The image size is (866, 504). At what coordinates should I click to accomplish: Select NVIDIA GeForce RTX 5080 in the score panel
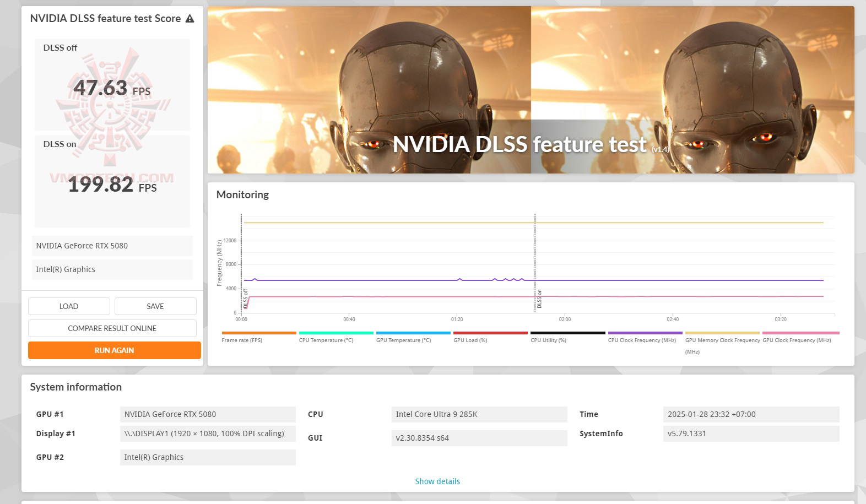click(112, 246)
